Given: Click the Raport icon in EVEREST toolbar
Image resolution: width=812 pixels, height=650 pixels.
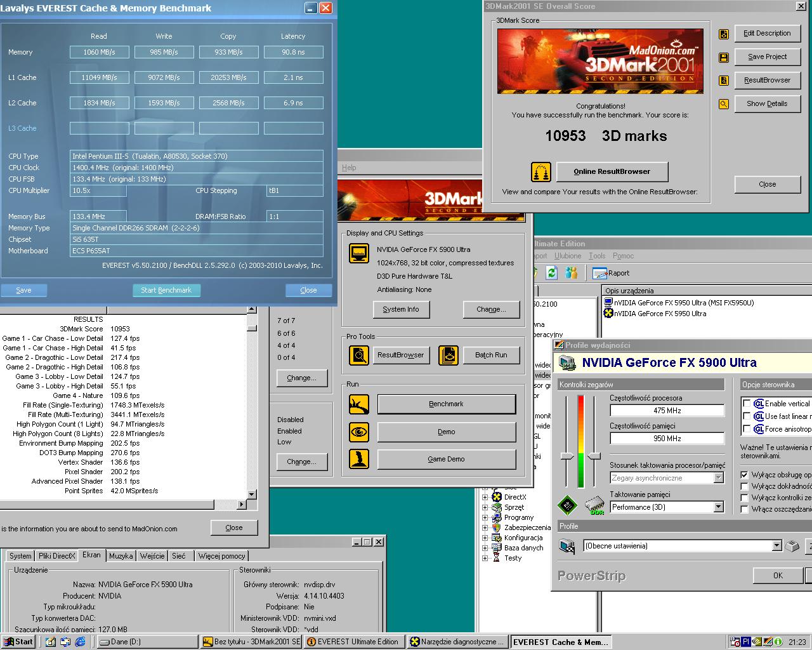Looking at the screenshot, I should tap(599, 273).
